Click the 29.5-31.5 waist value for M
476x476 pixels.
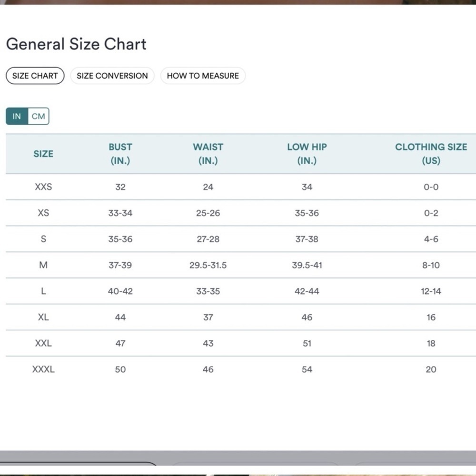(x=208, y=265)
